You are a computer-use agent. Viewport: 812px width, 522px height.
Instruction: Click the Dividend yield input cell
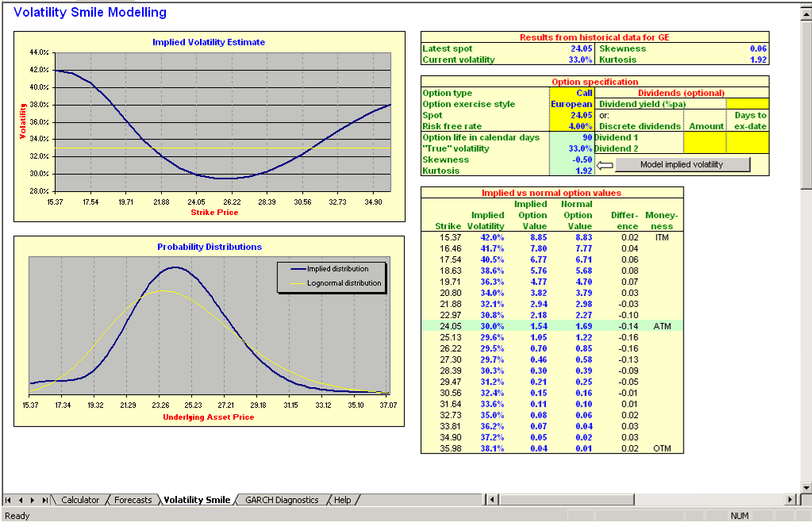pos(748,104)
